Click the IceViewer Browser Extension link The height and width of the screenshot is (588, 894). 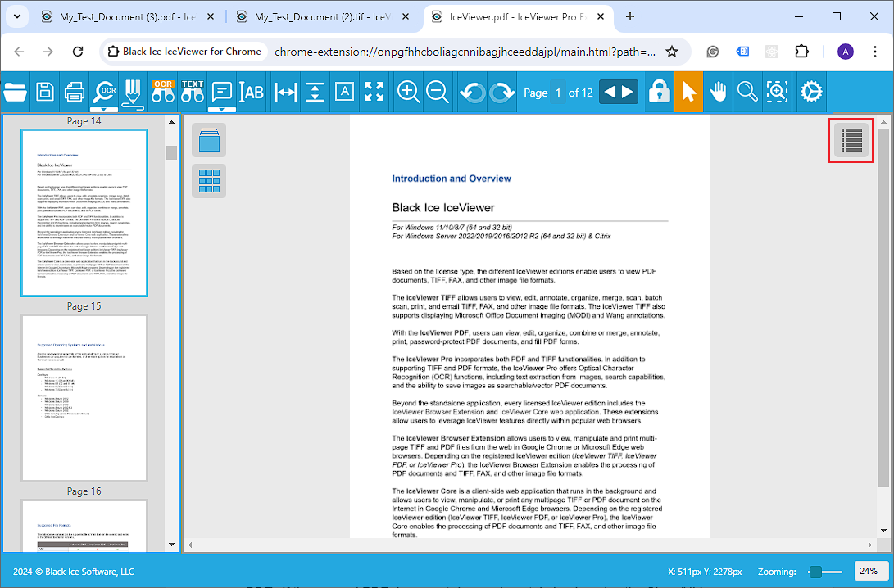438,412
